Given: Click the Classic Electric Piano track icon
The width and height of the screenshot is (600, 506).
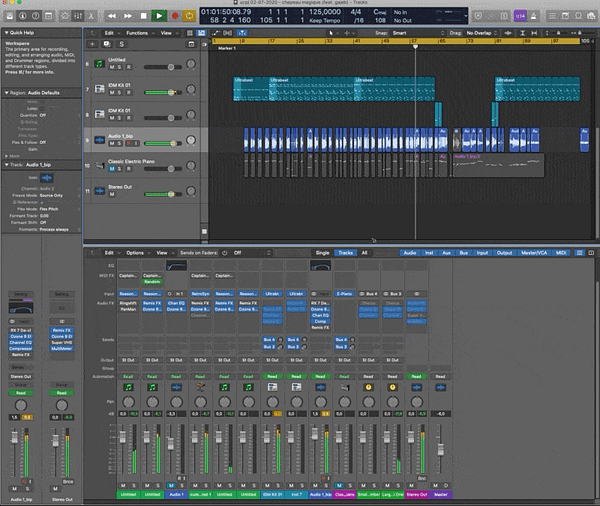Looking at the screenshot, I should point(99,165).
